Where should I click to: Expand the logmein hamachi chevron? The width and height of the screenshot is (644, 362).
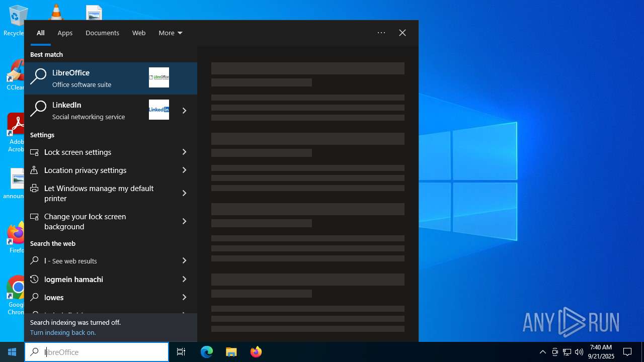click(184, 279)
